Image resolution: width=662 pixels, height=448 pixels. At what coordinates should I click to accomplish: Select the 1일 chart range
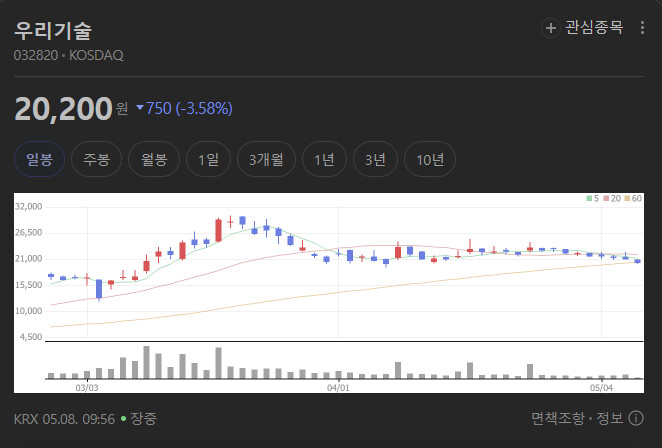tap(209, 159)
